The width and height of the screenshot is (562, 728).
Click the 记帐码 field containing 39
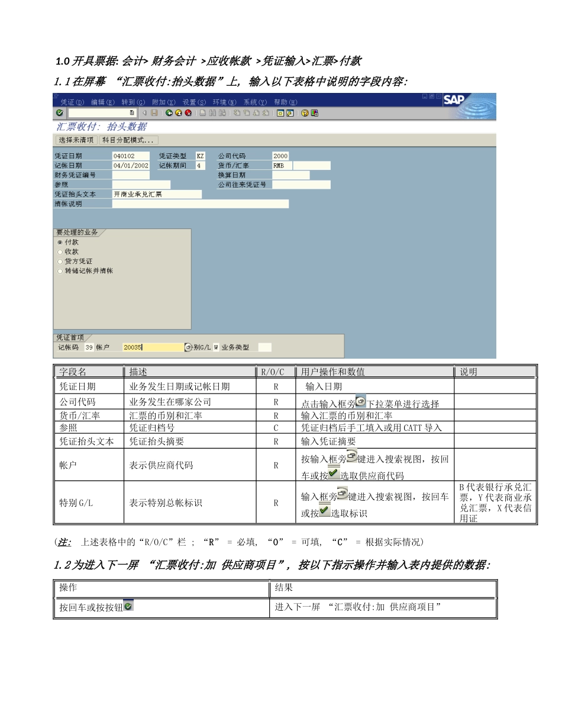[x=89, y=347]
